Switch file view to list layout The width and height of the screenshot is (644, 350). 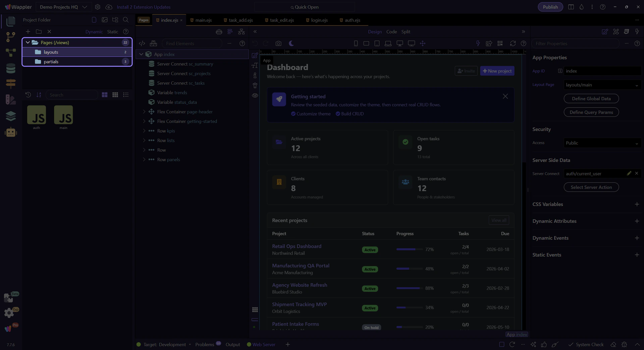[126, 95]
